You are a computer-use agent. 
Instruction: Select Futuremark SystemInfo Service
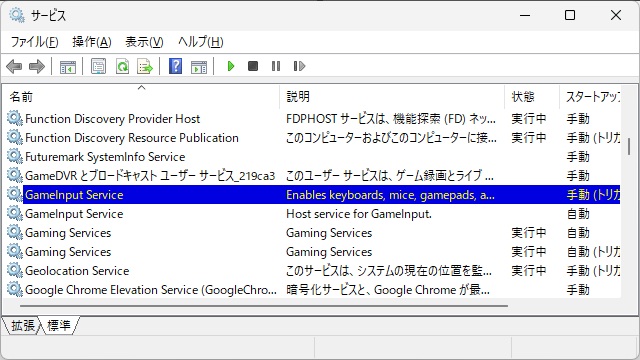click(x=105, y=157)
